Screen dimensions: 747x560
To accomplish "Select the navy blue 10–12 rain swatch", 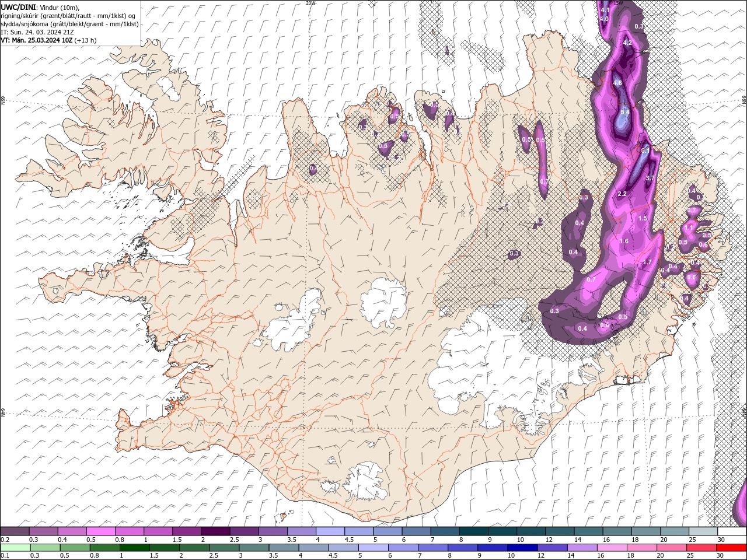I will point(522,547).
